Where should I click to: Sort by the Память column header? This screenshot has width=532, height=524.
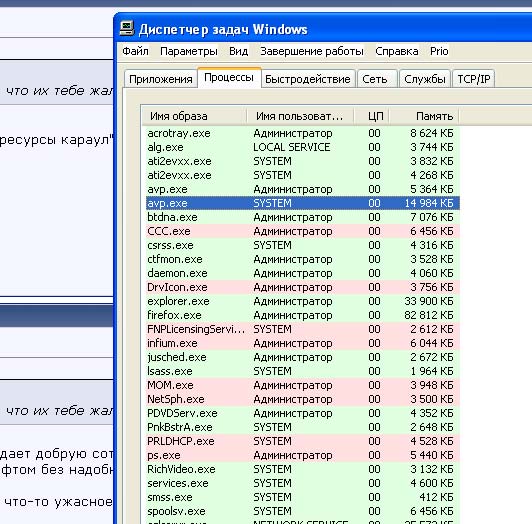click(424, 116)
